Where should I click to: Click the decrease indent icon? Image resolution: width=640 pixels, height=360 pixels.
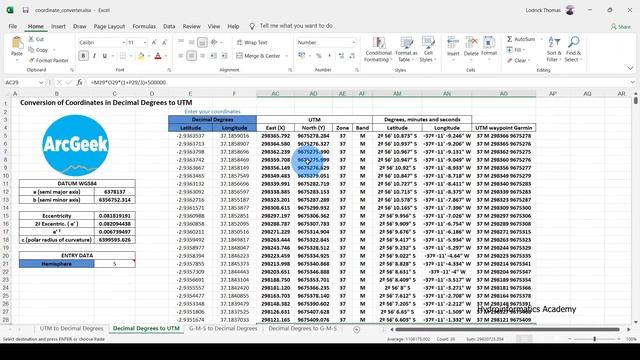[x=213, y=56]
